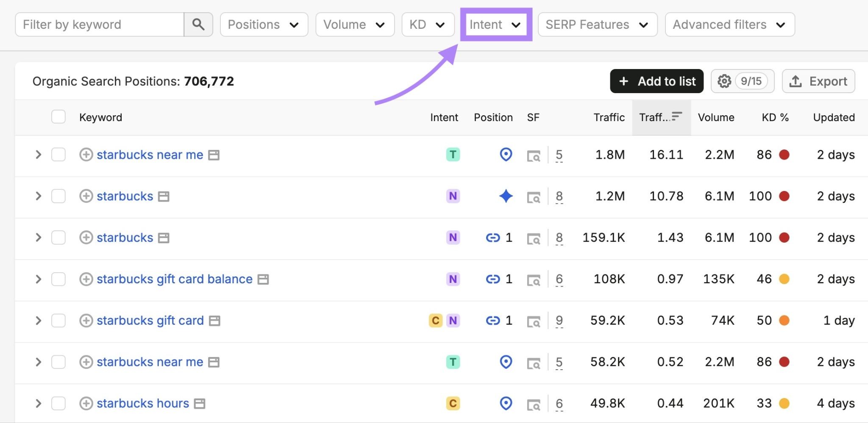Check the starbucks row with 159.1K traffic
868x423 pixels.
58,238
